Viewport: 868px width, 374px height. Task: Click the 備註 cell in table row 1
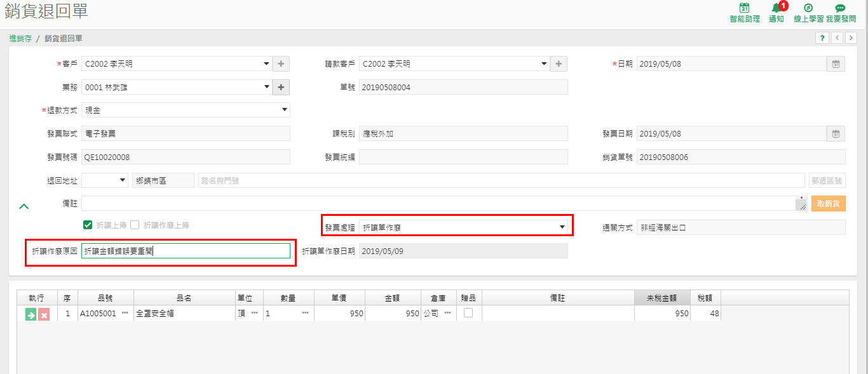tap(558, 313)
